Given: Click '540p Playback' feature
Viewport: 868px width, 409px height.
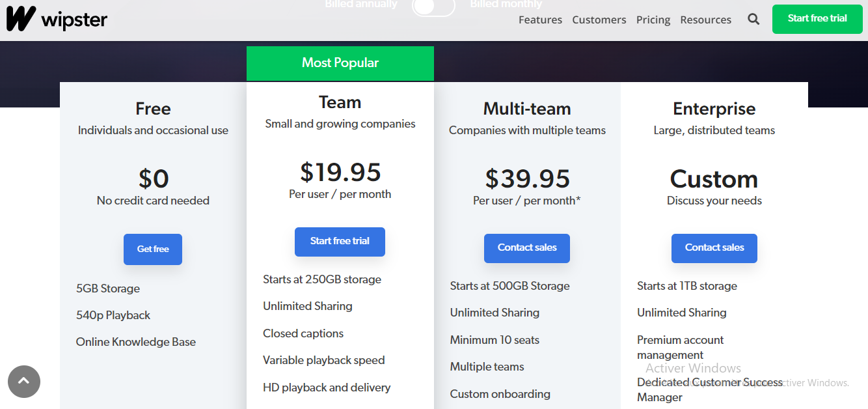Looking at the screenshot, I should pyautogui.click(x=113, y=315).
